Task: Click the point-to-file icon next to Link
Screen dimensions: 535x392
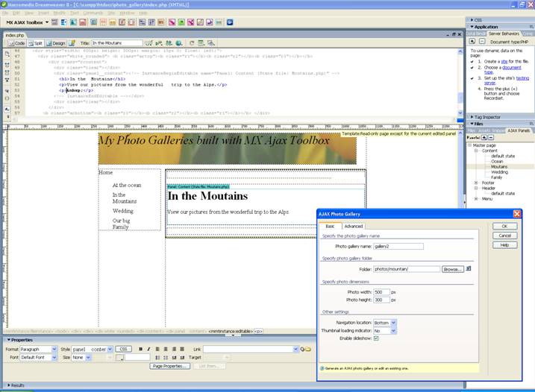Action: tap(302, 350)
